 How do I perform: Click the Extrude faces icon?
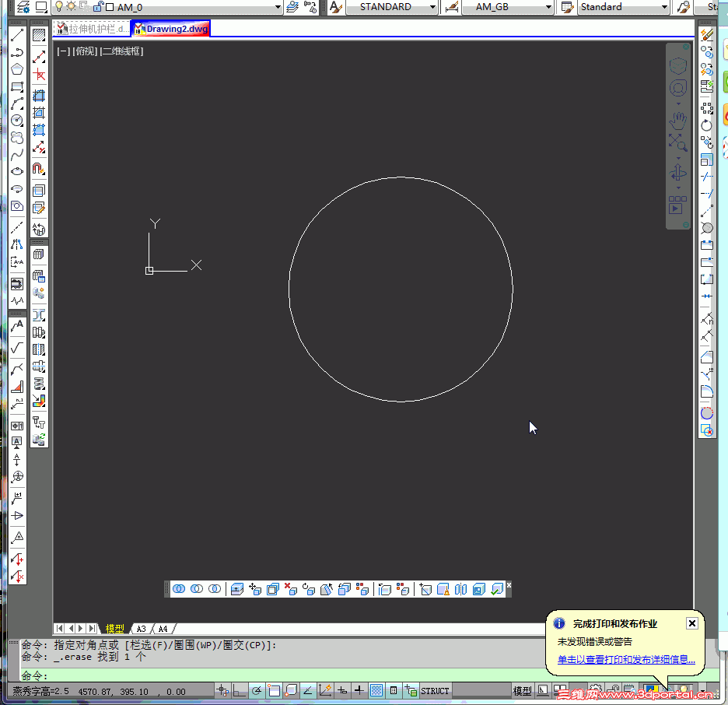[237, 589]
